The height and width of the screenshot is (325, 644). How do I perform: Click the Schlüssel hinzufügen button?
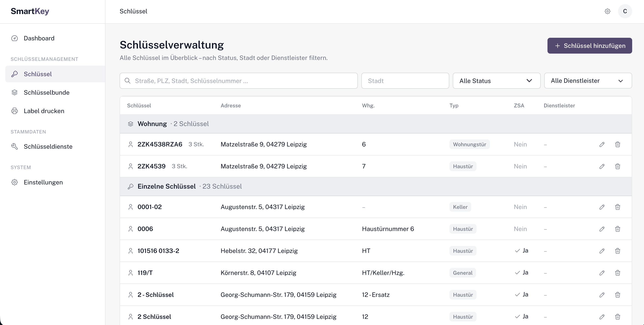[589, 46]
